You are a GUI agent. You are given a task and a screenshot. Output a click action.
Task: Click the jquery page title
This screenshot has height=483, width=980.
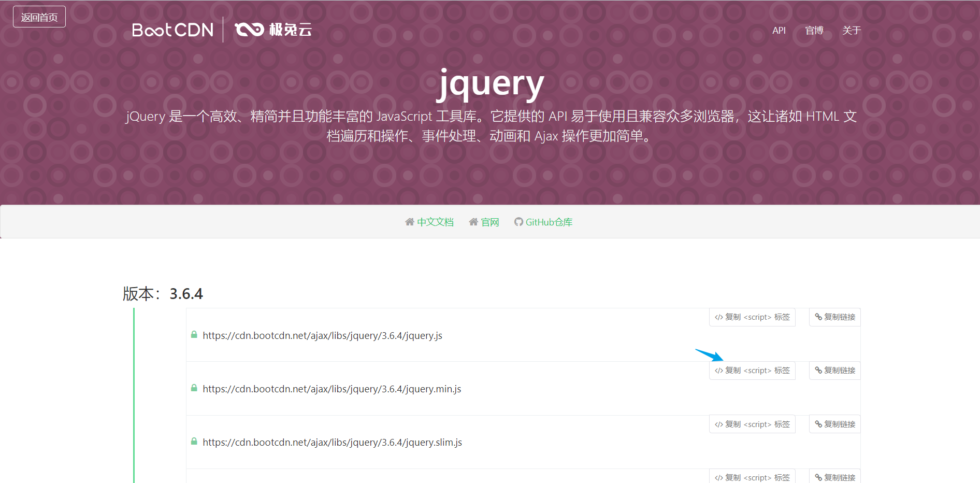point(490,84)
